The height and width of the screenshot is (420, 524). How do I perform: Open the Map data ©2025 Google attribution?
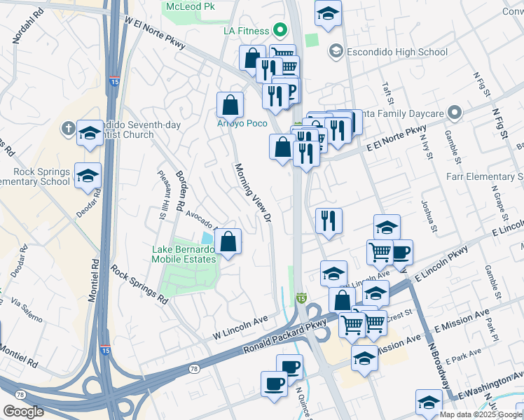[481, 415]
